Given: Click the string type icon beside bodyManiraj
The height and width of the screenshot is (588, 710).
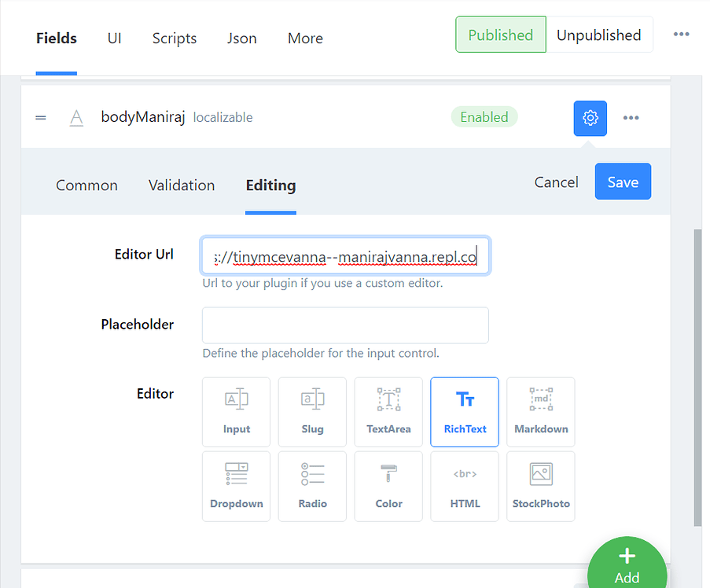Looking at the screenshot, I should (76, 118).
